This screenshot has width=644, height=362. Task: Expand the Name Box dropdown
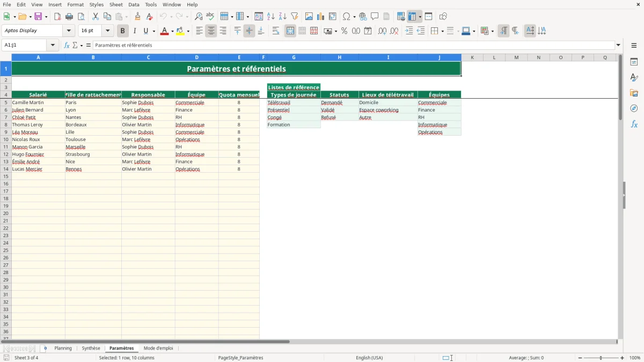(x=53, y=45)
